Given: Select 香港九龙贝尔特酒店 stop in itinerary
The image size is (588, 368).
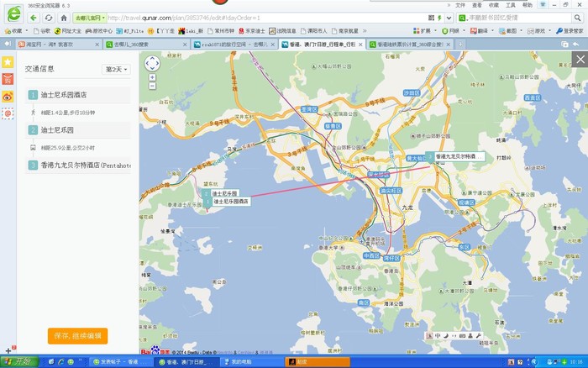Looking at the screenshot, I should tap(84, 166).
